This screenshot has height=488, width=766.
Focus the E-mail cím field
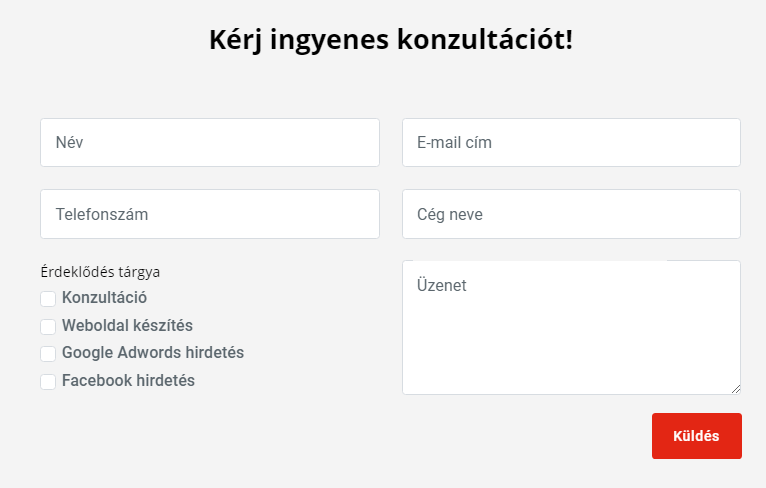click(x=571, y=143)
